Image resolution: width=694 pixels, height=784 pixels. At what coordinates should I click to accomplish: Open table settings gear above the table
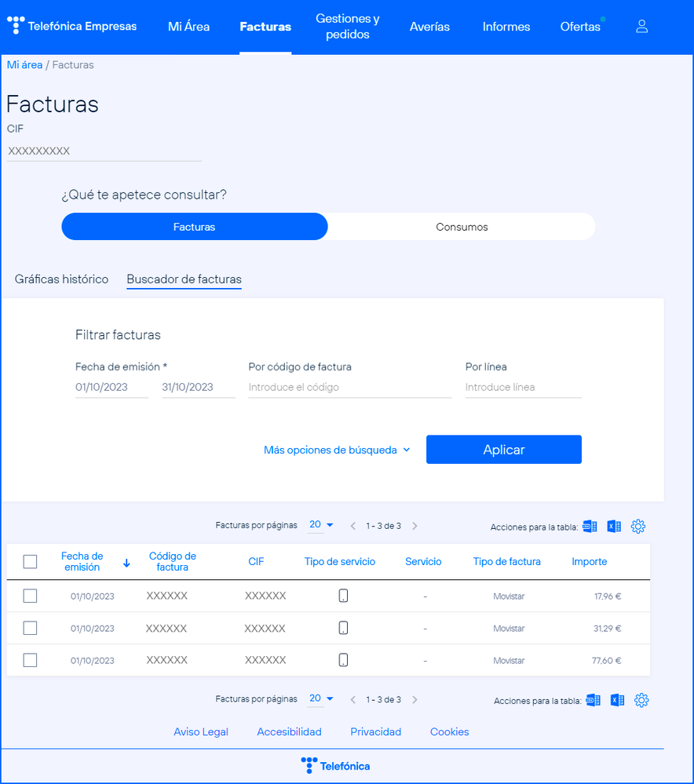click(x=638, y=527)
